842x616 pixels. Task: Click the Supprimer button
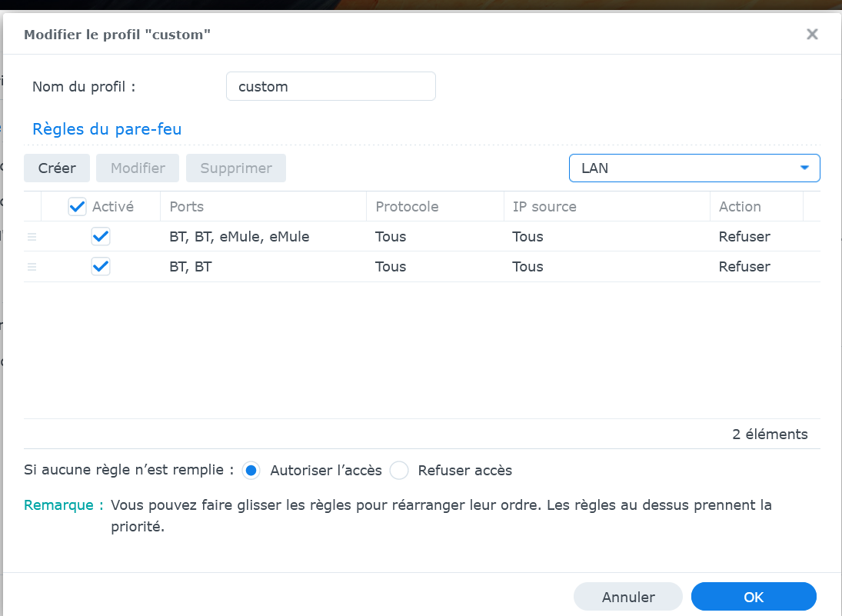point(236,168)
